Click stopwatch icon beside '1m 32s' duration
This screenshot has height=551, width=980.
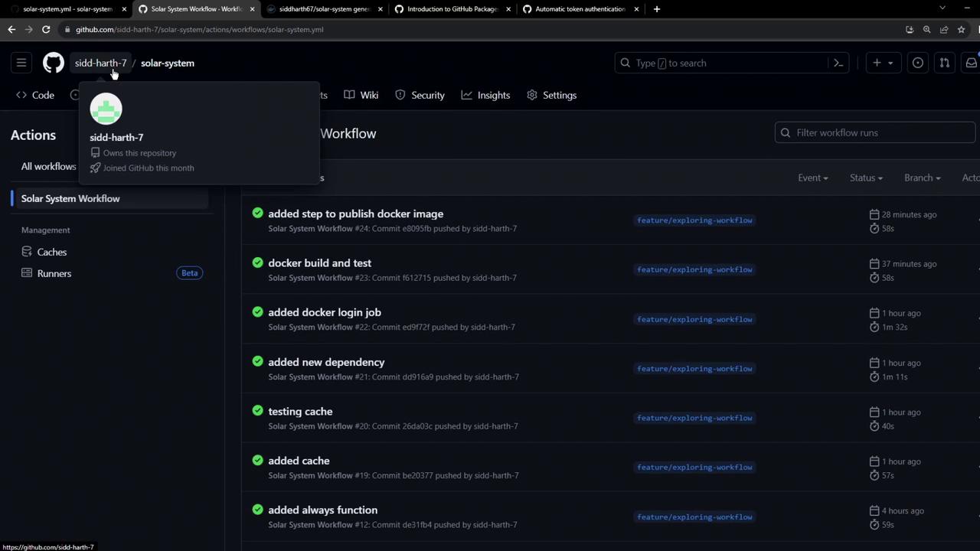point(874,327)
